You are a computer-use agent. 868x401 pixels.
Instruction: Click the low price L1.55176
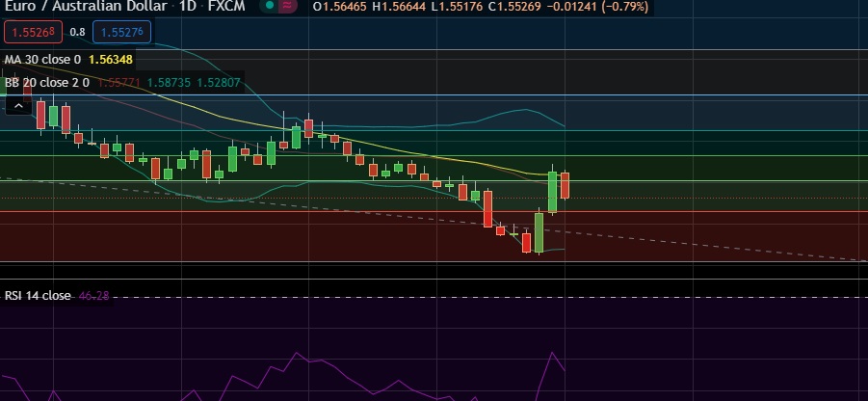456,7
